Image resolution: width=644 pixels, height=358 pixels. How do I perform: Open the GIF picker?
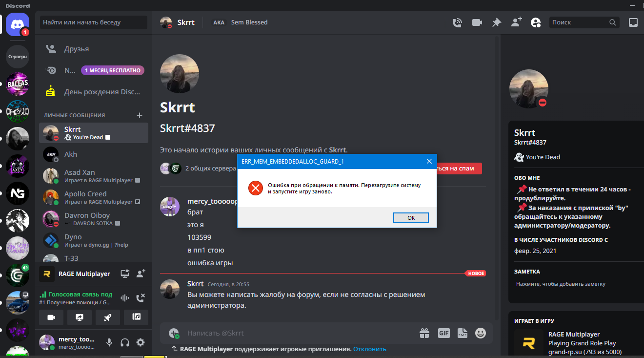(x=444, y=333)
